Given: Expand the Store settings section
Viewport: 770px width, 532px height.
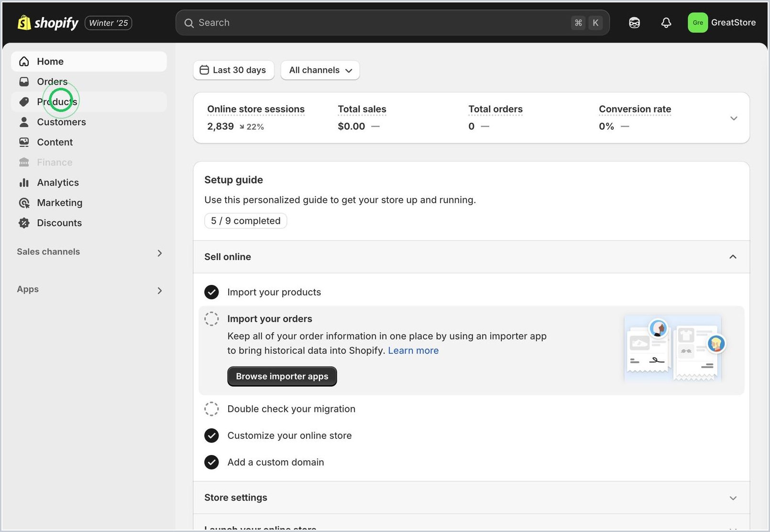Looking at the screenshot, I should point(733,498).
